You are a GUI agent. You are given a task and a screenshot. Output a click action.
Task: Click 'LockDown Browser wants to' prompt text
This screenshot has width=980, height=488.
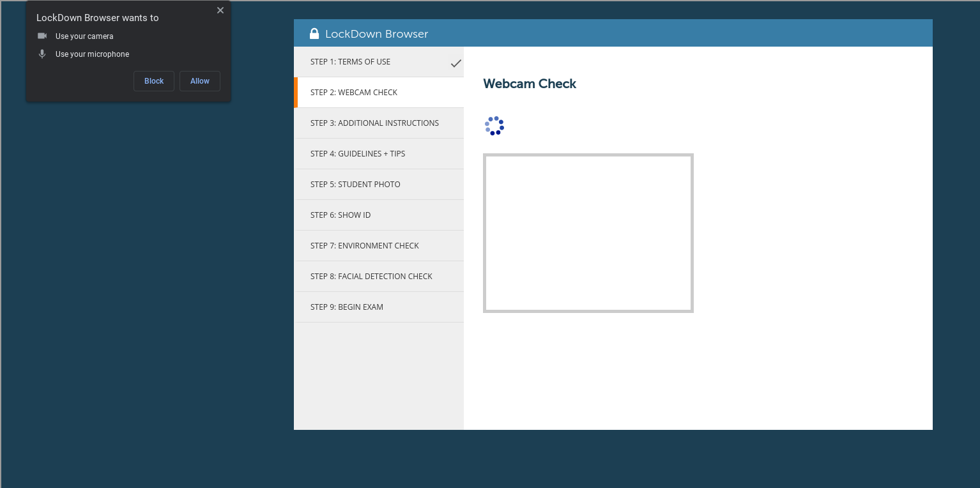click(98, 18)
